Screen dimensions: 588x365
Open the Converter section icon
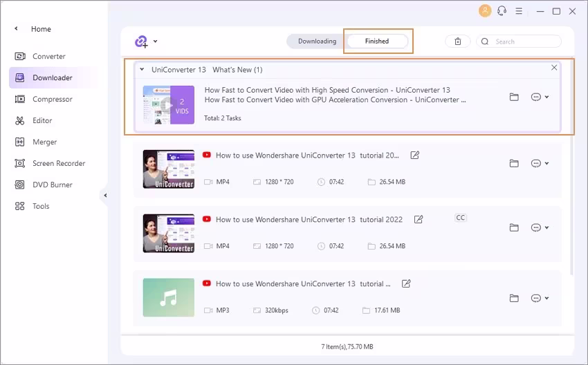19,56
